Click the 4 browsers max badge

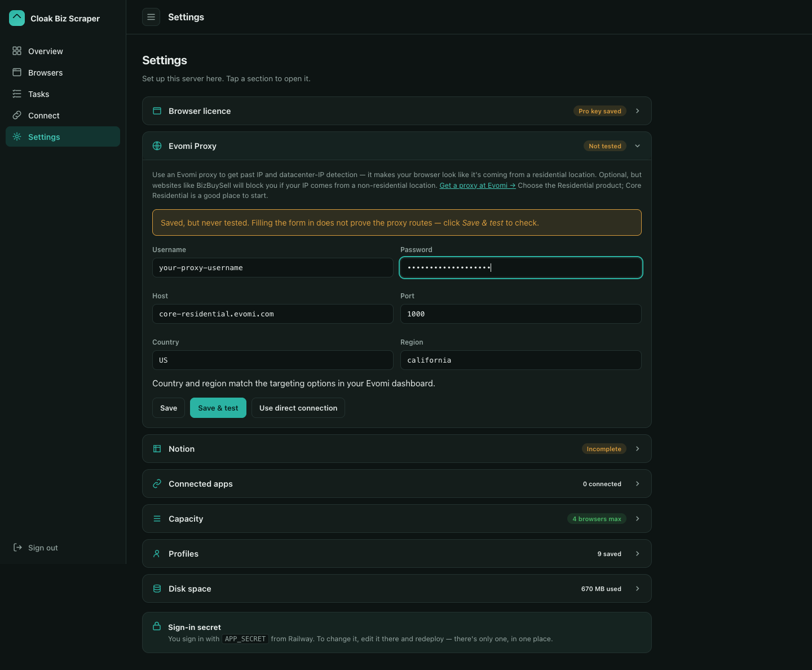click(597, 518)
